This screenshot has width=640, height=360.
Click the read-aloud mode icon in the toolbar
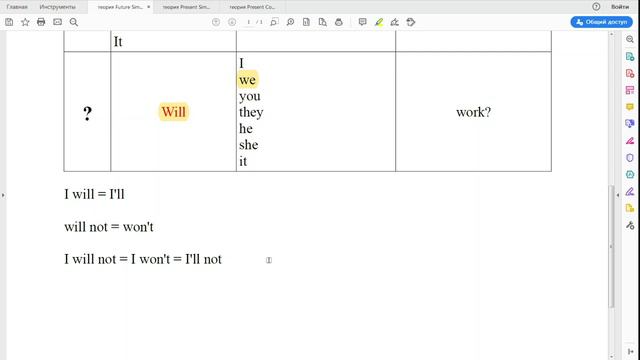[x=339, y=22]
